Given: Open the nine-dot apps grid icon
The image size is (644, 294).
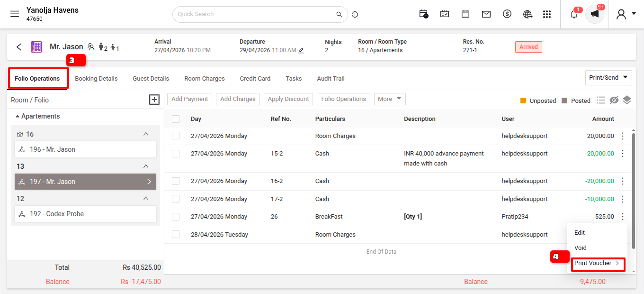Looking at the screenshot, I should pos(547,14).
